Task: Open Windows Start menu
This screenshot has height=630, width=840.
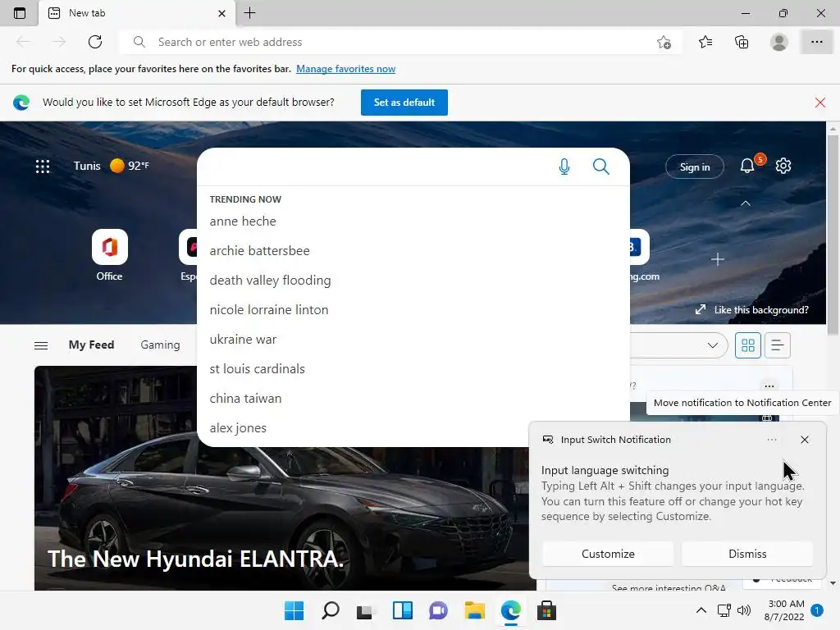Action: [294, 610]
